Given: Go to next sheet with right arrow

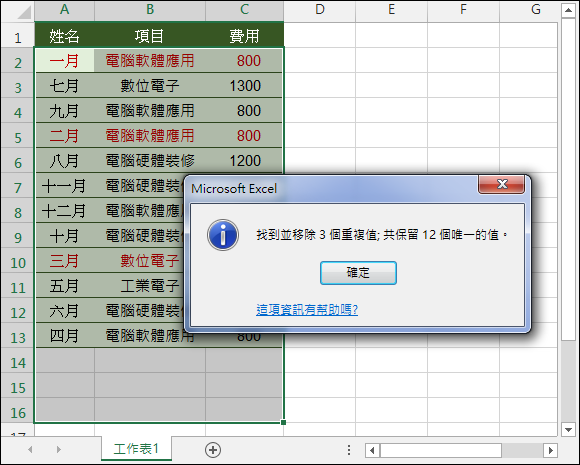Looking at the screenshot, I should click(58, 449).
